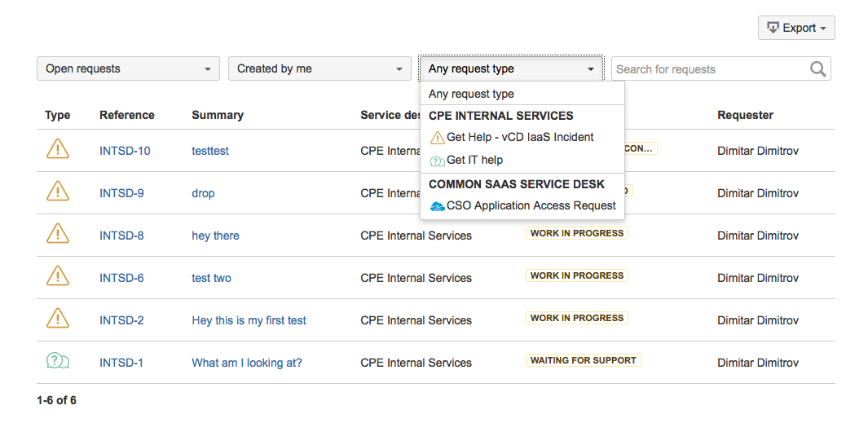
Task: Click the Type column header
Action: pyautogui.click(x=58, y=115)
